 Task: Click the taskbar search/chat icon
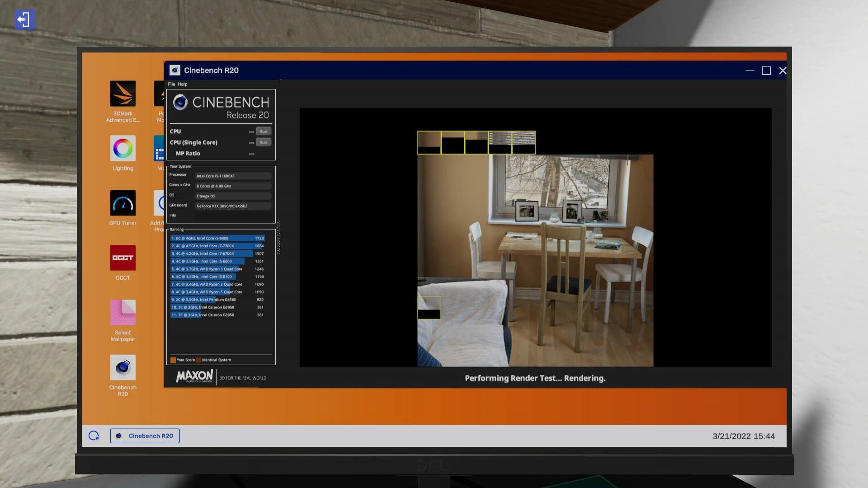point(93,435)
